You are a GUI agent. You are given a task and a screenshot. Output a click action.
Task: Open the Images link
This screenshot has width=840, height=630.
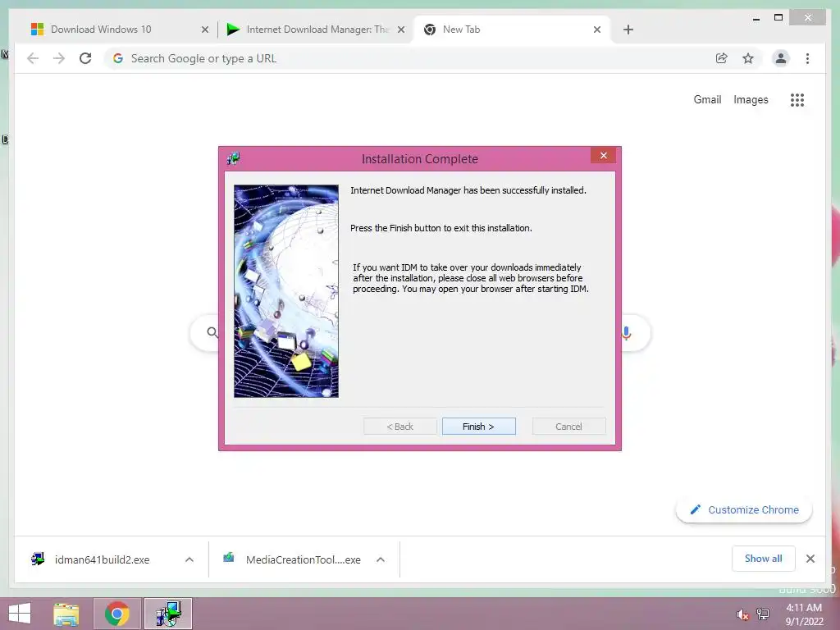click(751, 99)
